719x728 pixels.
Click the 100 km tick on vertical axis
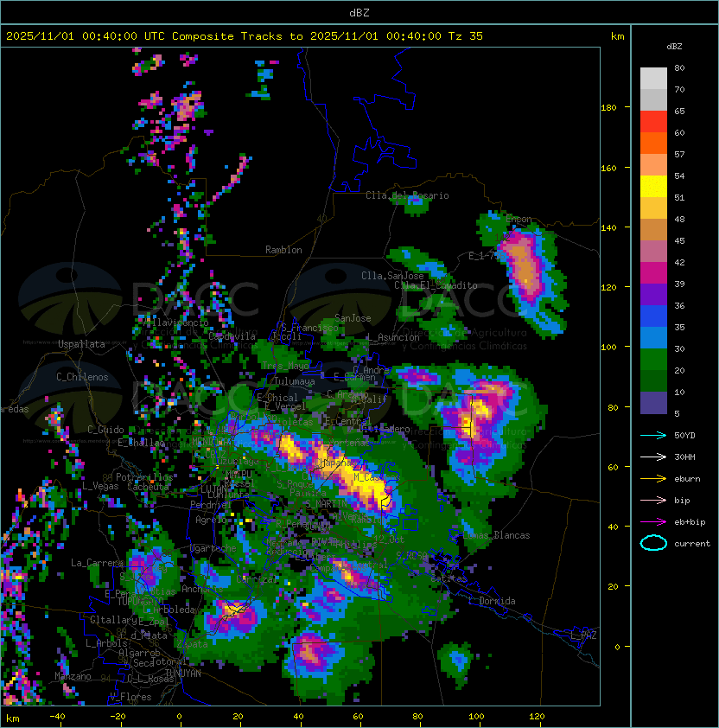pos(608,348)
